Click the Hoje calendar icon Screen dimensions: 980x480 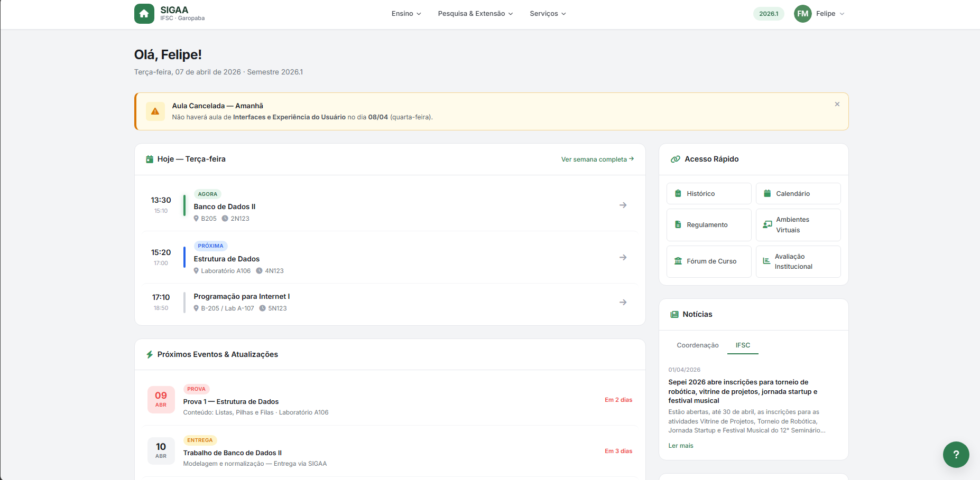(x=150, y=159)
